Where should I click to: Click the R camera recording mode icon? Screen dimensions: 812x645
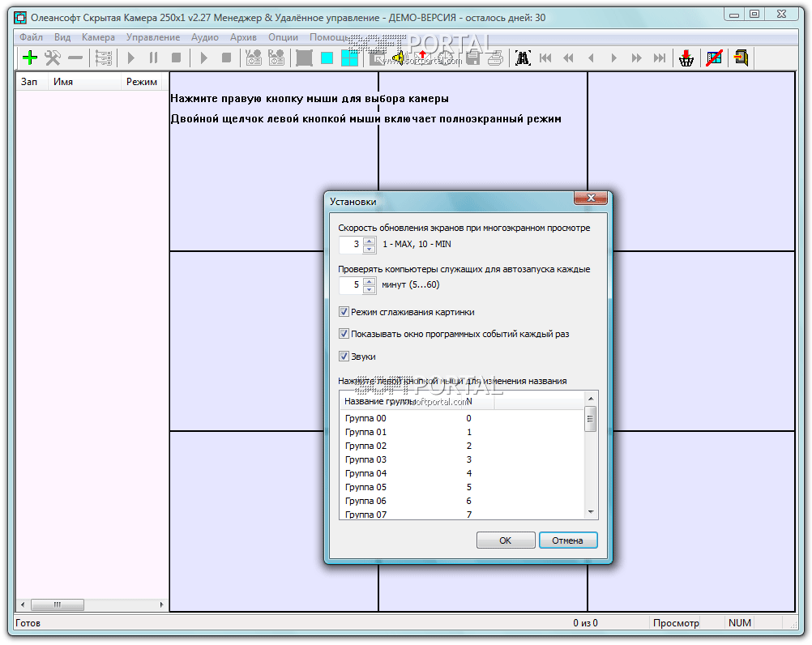276,58
